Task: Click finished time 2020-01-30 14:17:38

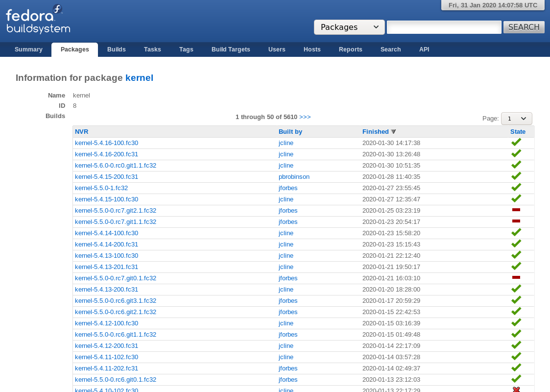Action: tap(391, 143)
